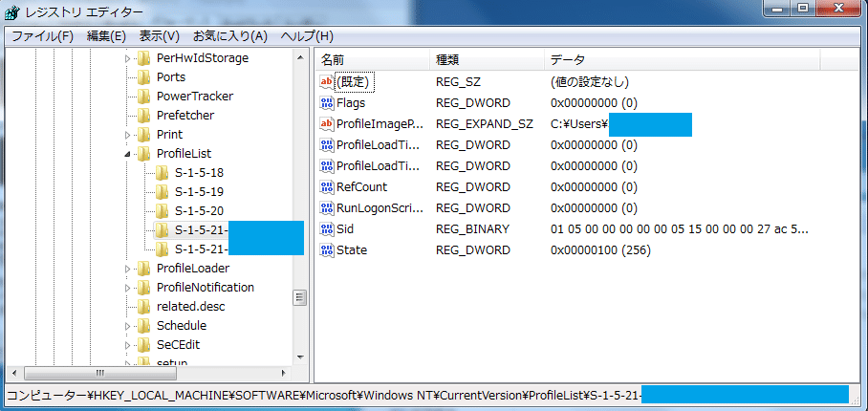Open the お気に入り(A) menu
Image resolution: width=868 pixels, height=411 pixels.
click(229, 36)
